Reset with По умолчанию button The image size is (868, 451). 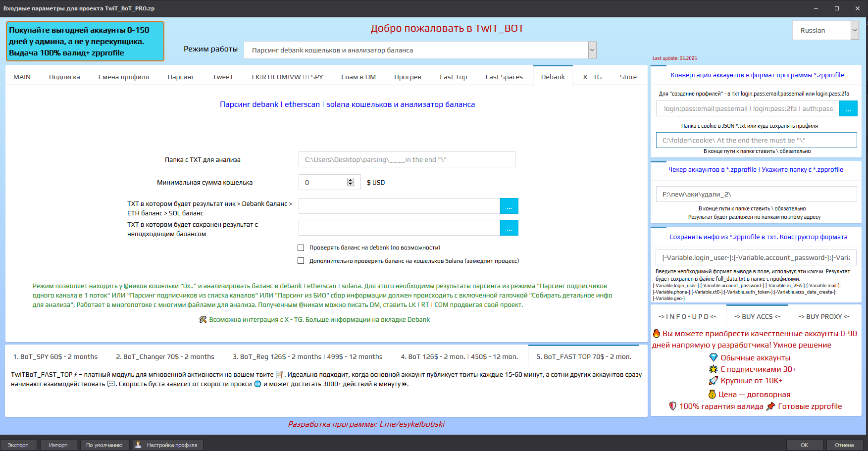104,445
